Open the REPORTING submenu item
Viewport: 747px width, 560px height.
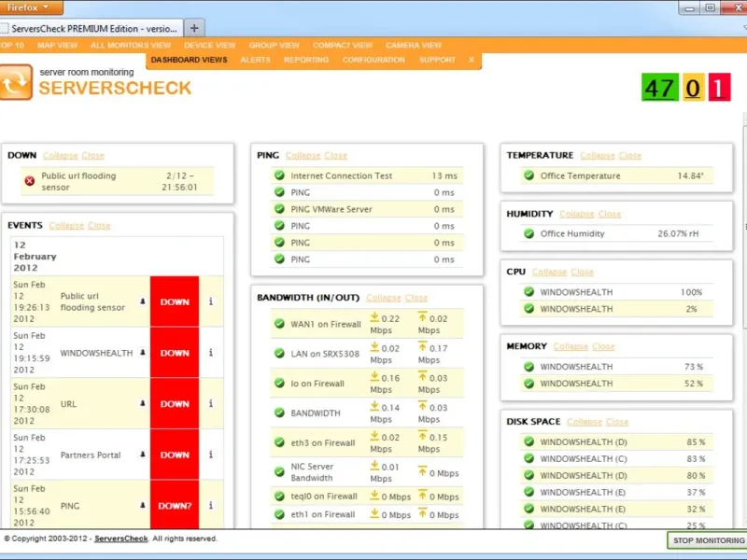[306, 60]
